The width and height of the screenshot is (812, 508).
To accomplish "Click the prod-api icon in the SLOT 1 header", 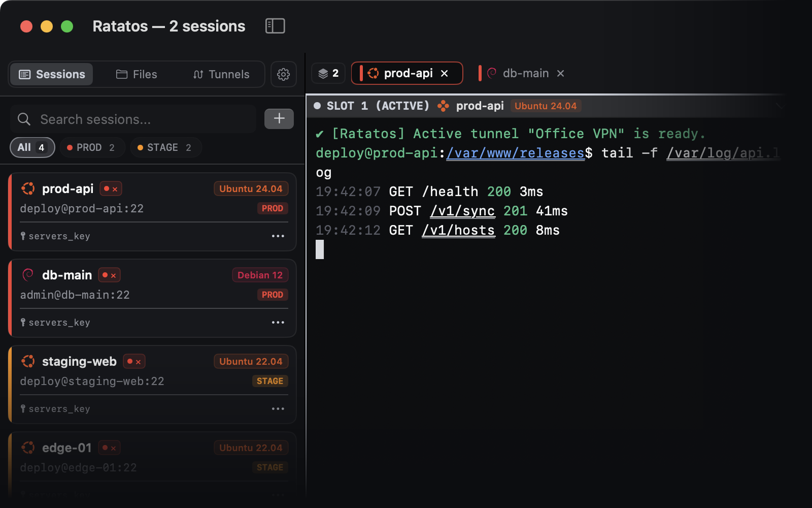I will pyautogui.click(x=443, y=106).
